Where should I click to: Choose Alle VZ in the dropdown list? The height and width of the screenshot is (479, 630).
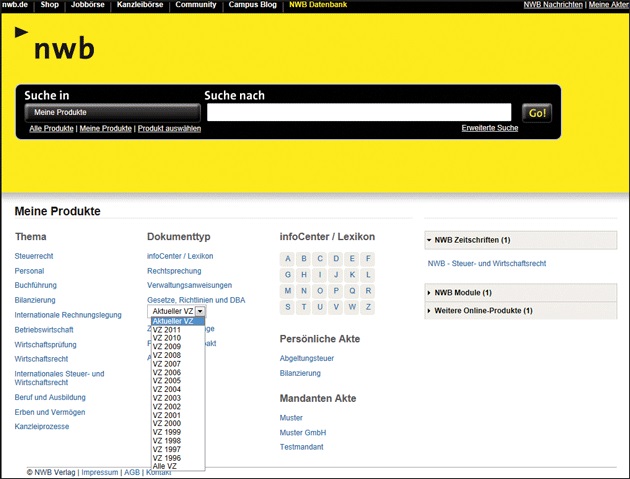pos(165,466)
